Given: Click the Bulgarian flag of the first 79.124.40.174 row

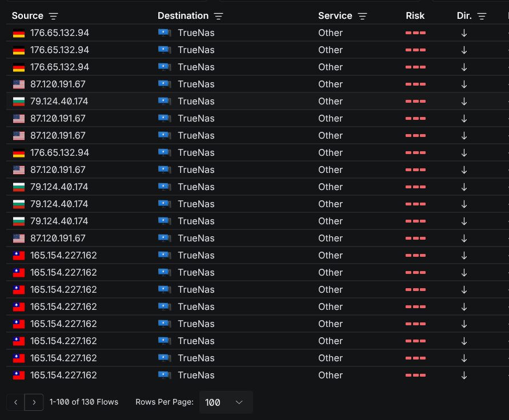Looking at the screenshot, I should click(x=19, y=102).
